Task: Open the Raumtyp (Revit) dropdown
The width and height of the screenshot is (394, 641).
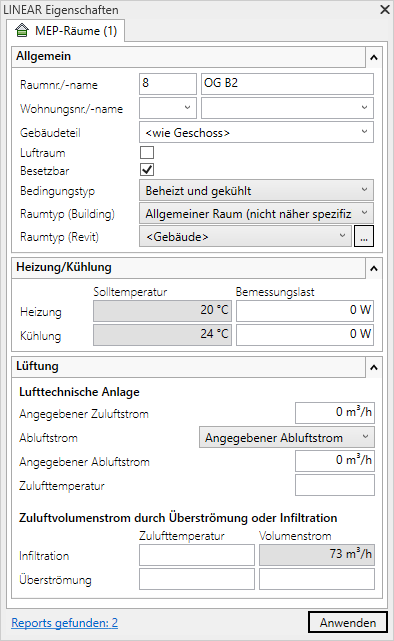Action: 245,236
